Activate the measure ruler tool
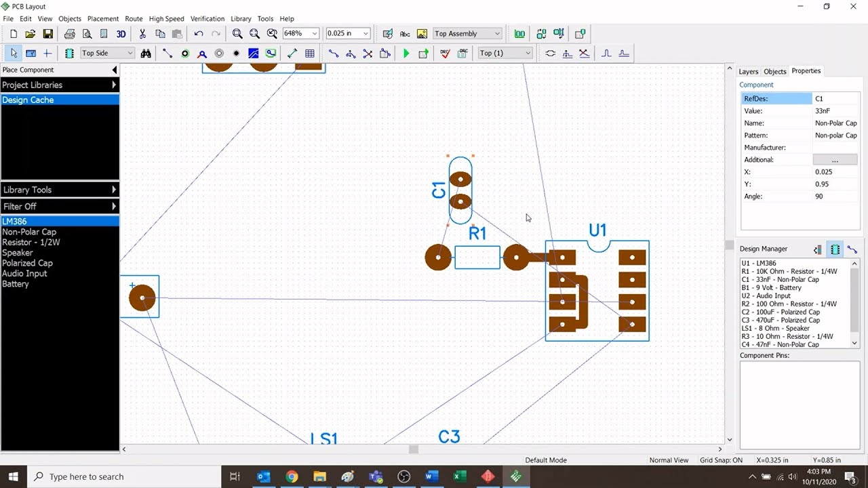868x488 pixels. [31, 53]
